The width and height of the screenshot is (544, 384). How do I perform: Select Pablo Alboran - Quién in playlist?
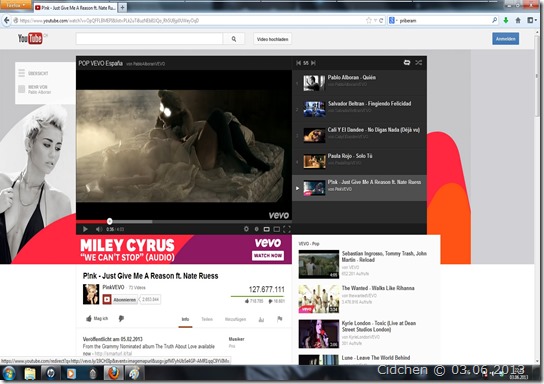pos(359,83)
